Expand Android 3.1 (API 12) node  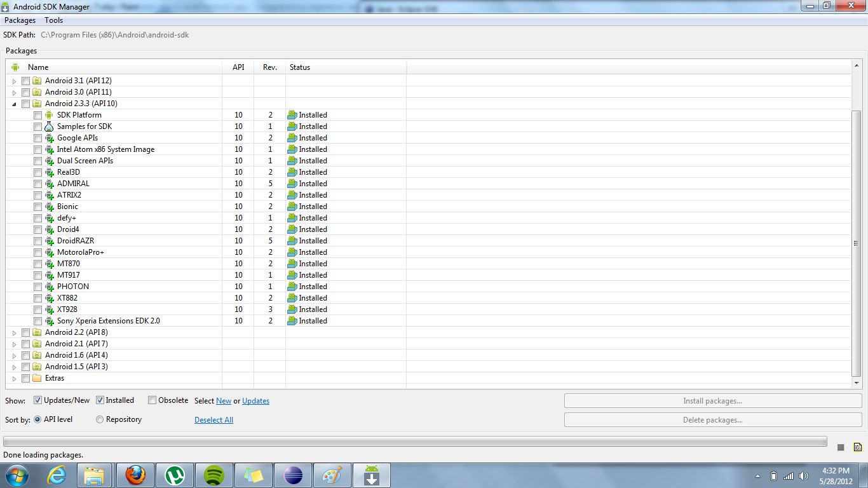click(x=15, y=81)
